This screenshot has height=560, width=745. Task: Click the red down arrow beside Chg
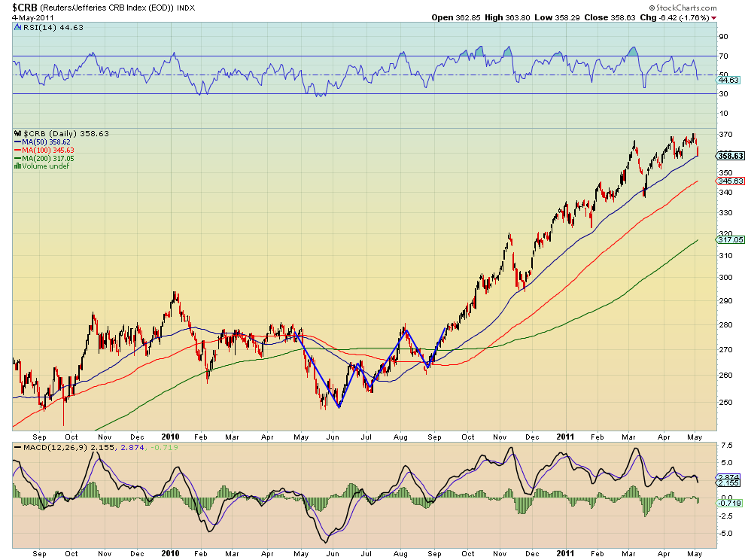(713, 18)
